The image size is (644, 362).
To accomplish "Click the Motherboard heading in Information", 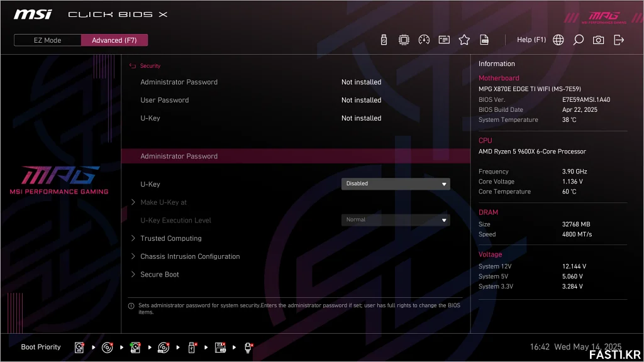I will click(x=499, y=78).
